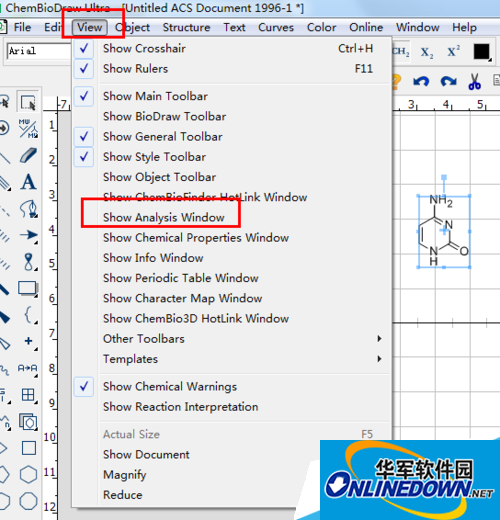Pick the Pen drawing tool
This screenshot has width=500, height=520.
[x=28, y=209]
